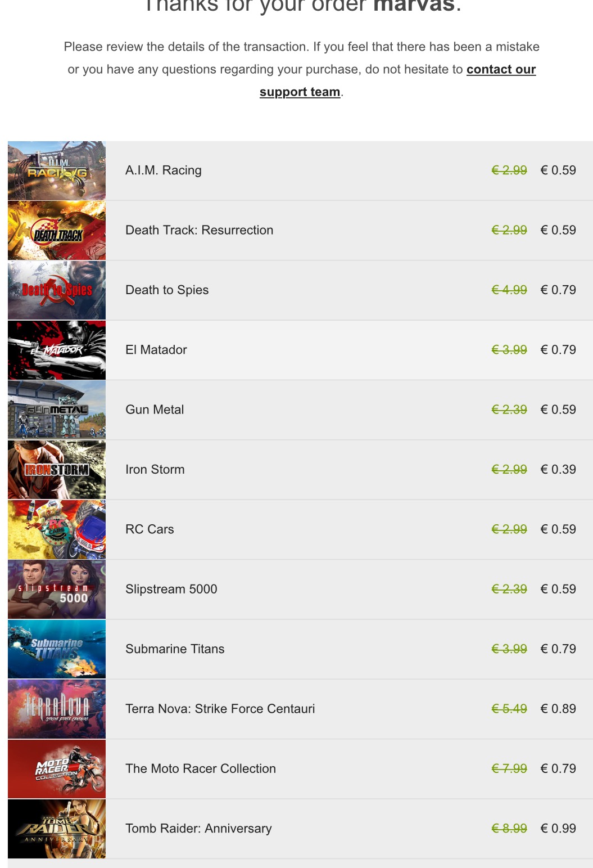Viewport: 593px width, 868px height.
Task: Click the Tomb Raider: Anniversary title text
Action: tap(198, 829)
